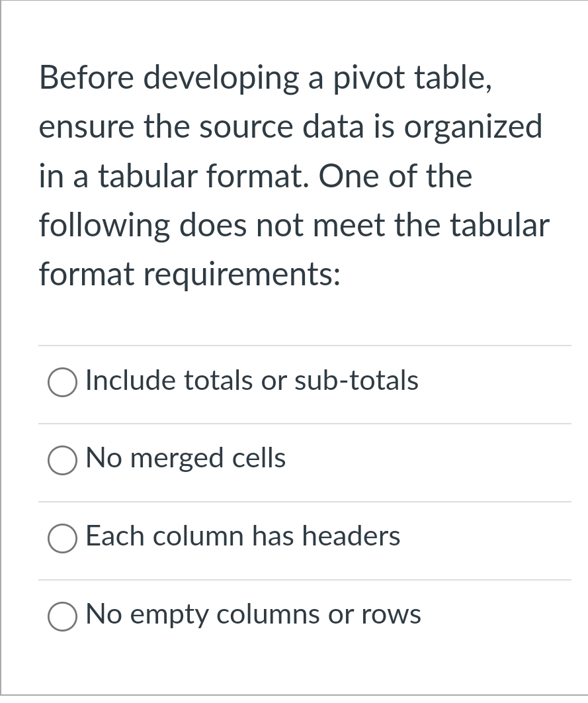The height and width of the screenshot is (703, 588).
Task: Click the 'No merged cells' label text
Action: pos(185,459)
